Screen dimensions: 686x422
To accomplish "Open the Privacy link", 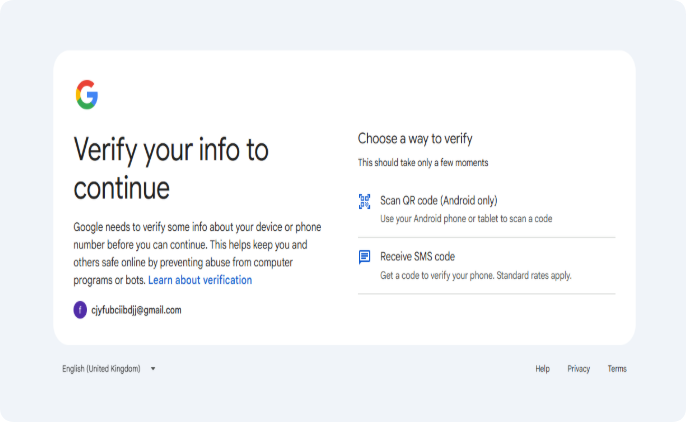I will coord(578,369).
